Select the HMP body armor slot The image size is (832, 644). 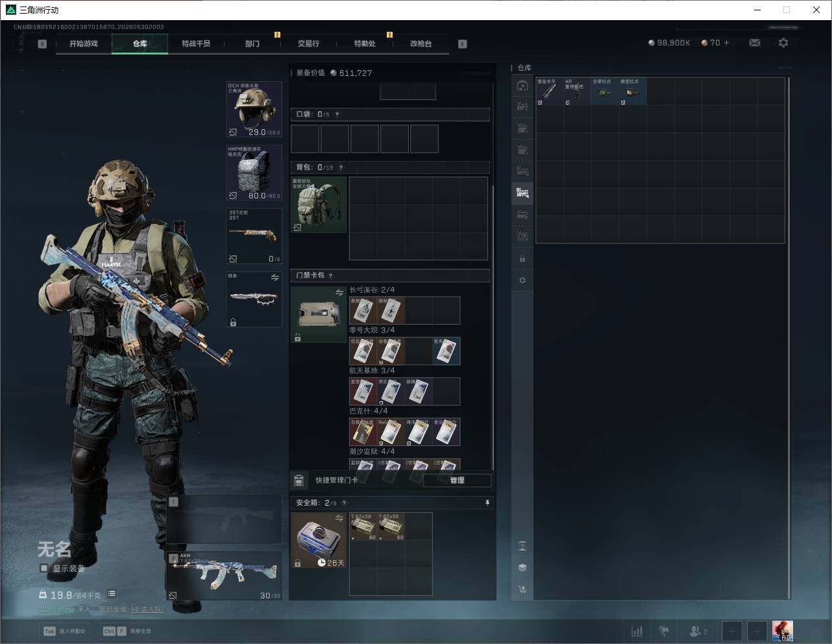tap(254, 173)
